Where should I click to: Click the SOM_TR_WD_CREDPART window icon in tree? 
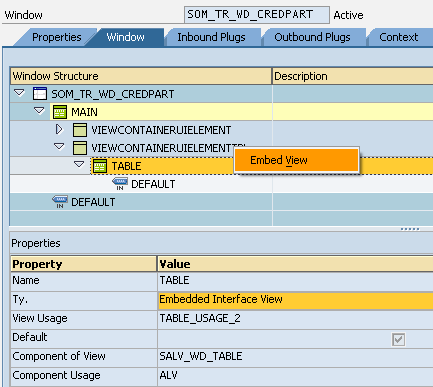(40, 94)
